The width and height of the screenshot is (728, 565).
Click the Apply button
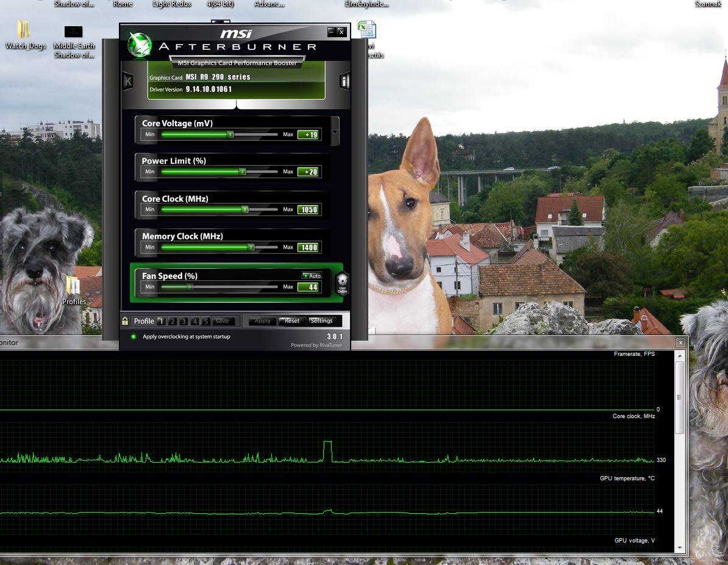262,321
